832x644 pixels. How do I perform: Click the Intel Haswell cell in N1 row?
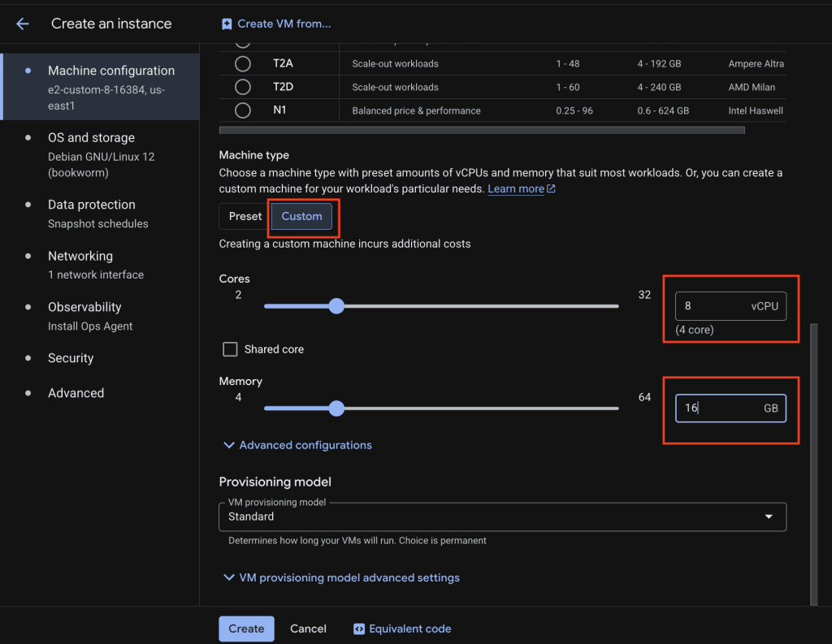point(756,111)
